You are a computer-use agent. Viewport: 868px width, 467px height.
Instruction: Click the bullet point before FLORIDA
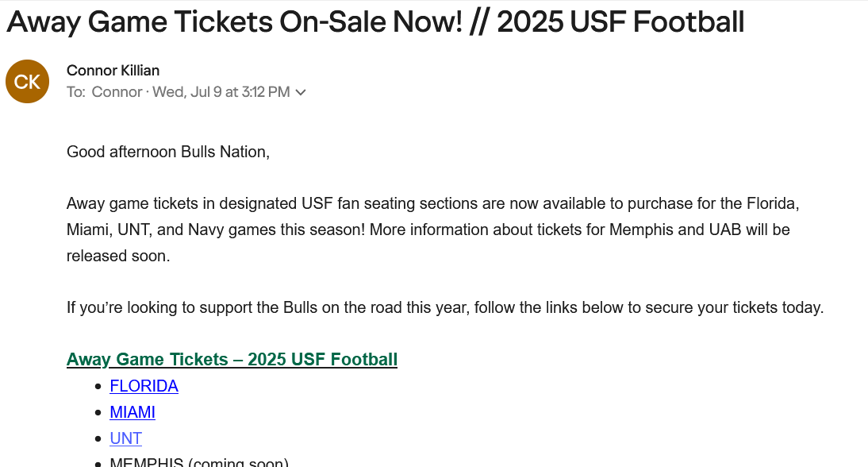pyautogui.click(x=98, y=386)
